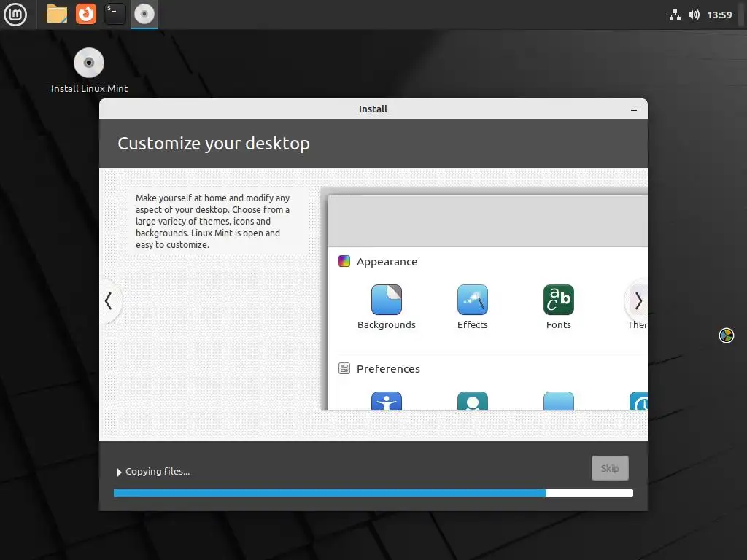Go to the previous slideshow slide
747x560 pixels.
coord(109,301)
